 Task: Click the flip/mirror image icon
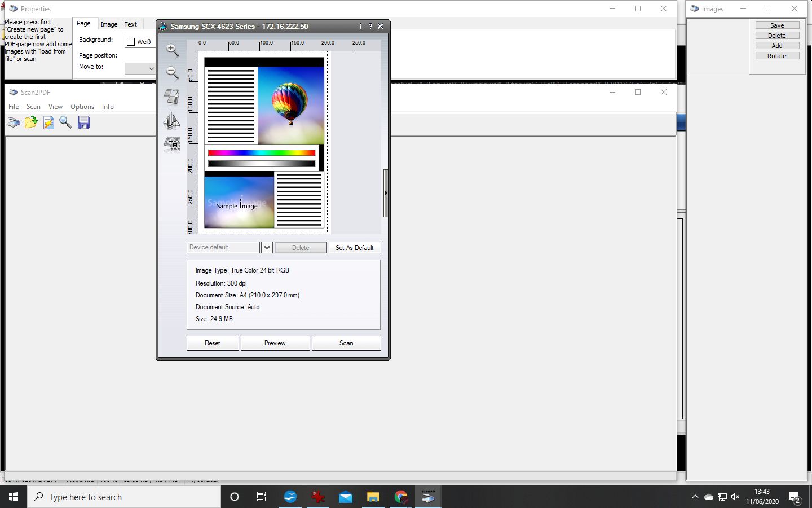pyautogui.click(x=171, y=120)
